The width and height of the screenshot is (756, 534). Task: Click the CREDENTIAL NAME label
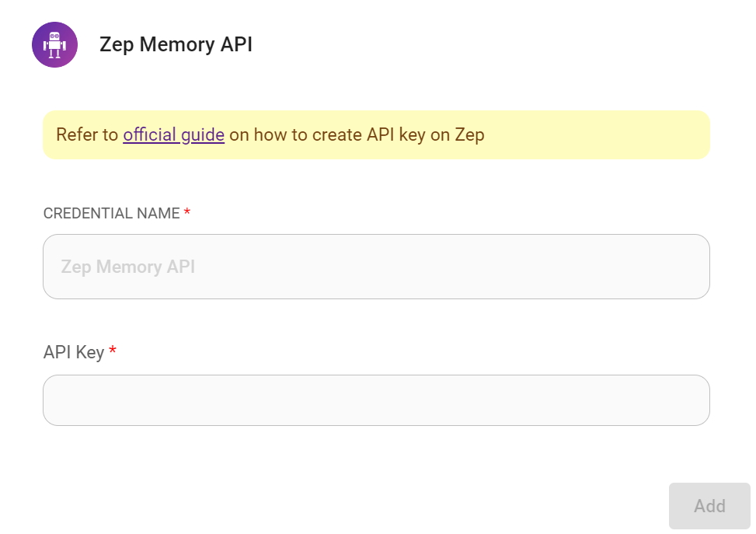pos(111,213)
